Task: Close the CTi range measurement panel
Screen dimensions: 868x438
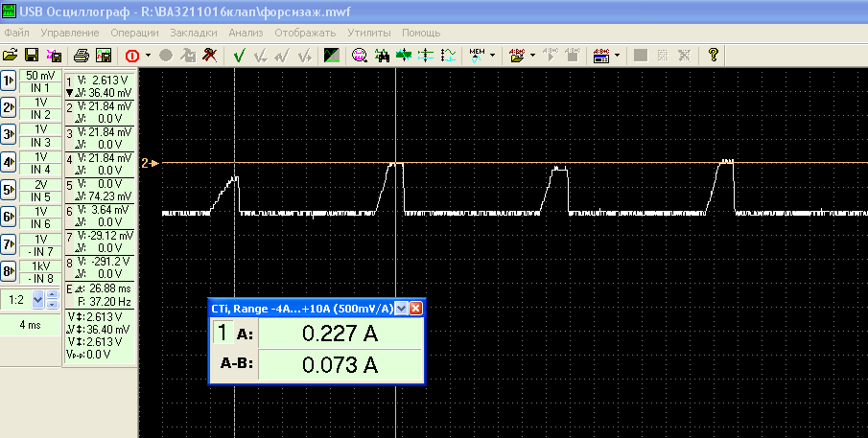Action: [x=416, y=308]
